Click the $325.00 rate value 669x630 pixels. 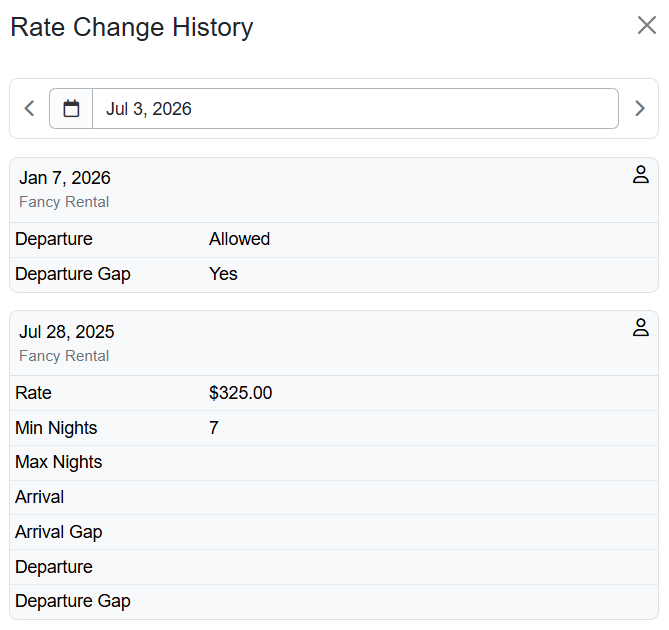[241, 393]
